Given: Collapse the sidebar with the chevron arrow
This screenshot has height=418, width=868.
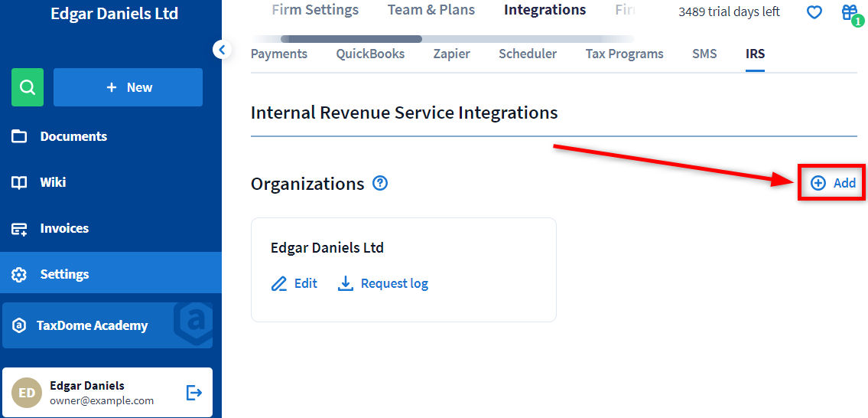Looking at the screenshot, I should (222, 50).
